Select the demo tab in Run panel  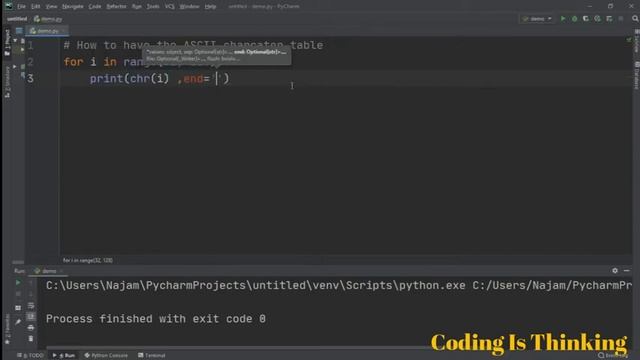pos(49,271)
